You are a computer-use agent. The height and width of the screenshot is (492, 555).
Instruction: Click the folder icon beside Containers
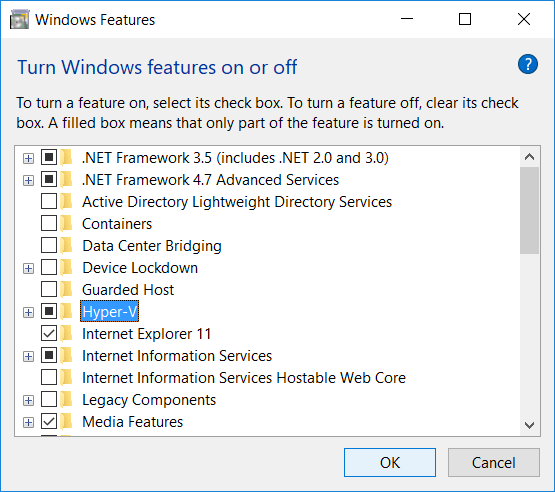coord(66,224)
